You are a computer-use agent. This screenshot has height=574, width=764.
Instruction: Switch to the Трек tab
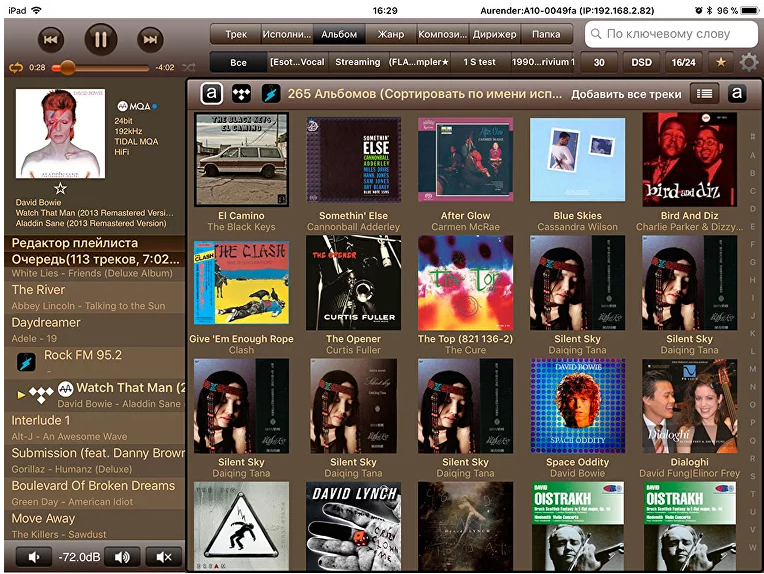(x=236, y=34)
